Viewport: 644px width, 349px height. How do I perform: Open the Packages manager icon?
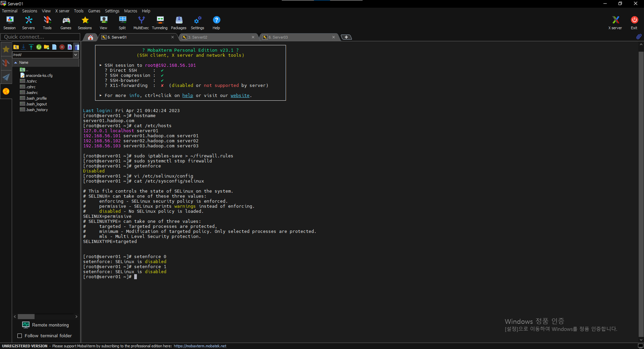click(x=179, y=23)
